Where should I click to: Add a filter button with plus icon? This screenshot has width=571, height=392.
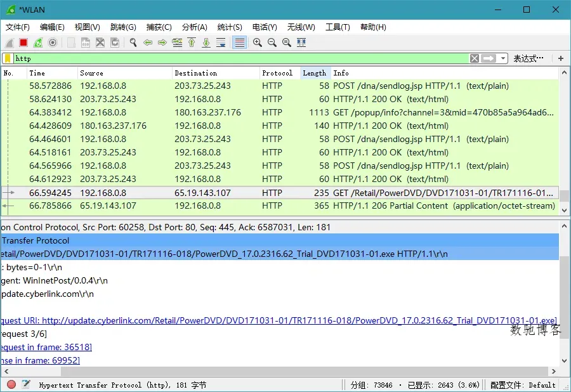click(561, 58)
